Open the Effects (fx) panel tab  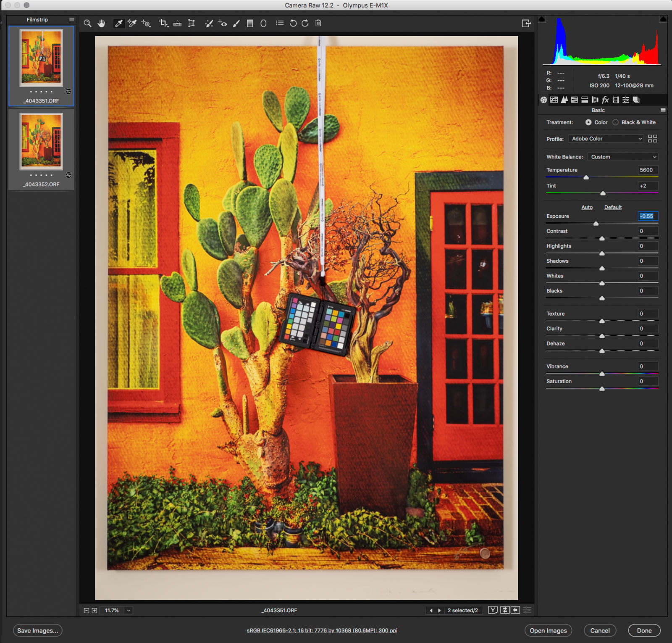[x=605, y=100]
